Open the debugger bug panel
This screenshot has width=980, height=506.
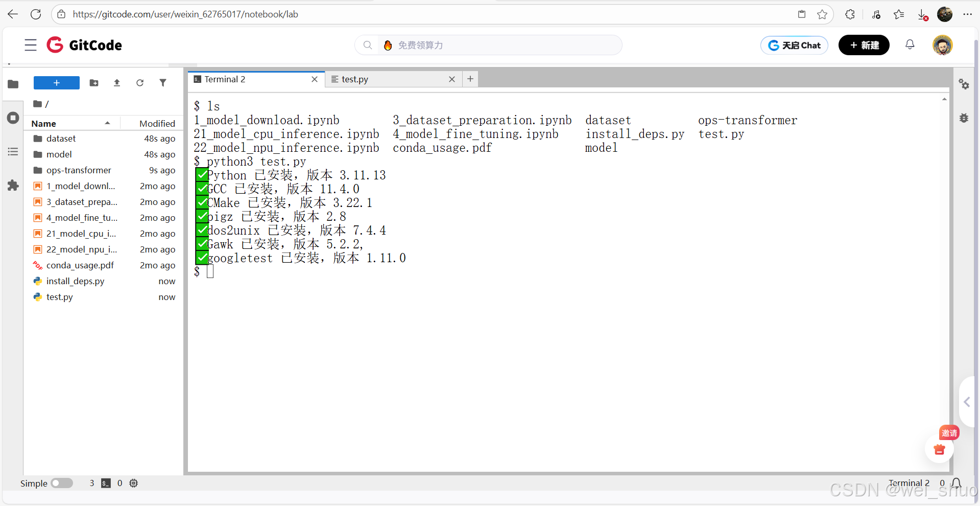[x=964, y=118]
